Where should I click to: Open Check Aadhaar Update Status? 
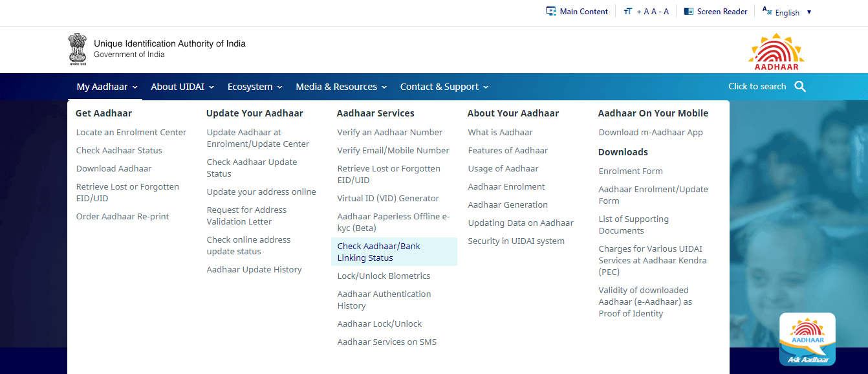pyautogui.click(x=252, y=168)
